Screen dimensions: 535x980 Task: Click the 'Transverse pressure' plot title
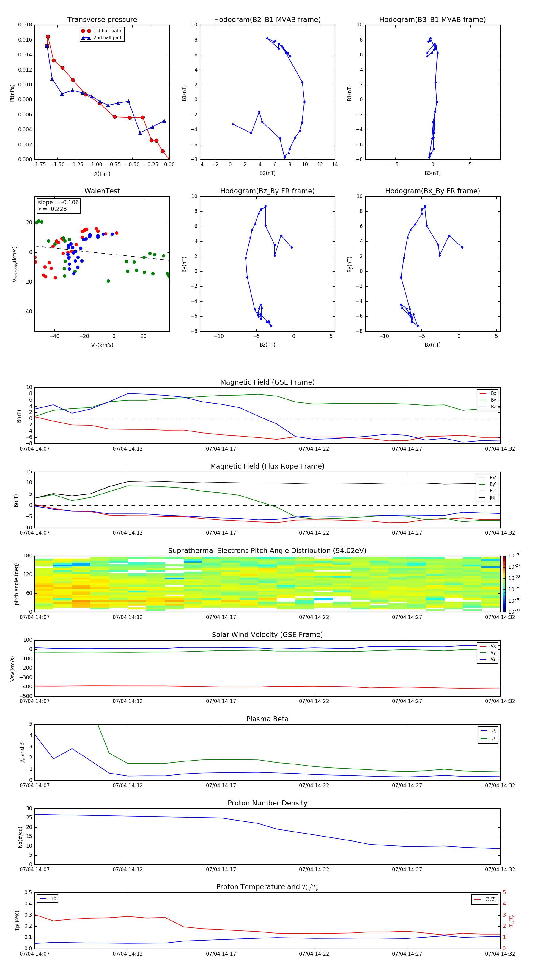(x=102, y=20)
